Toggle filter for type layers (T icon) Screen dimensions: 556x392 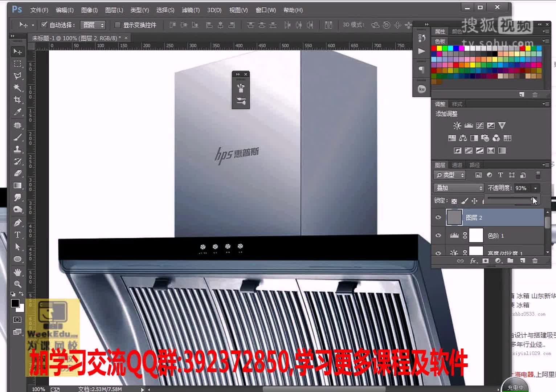[x=500, y=175]
